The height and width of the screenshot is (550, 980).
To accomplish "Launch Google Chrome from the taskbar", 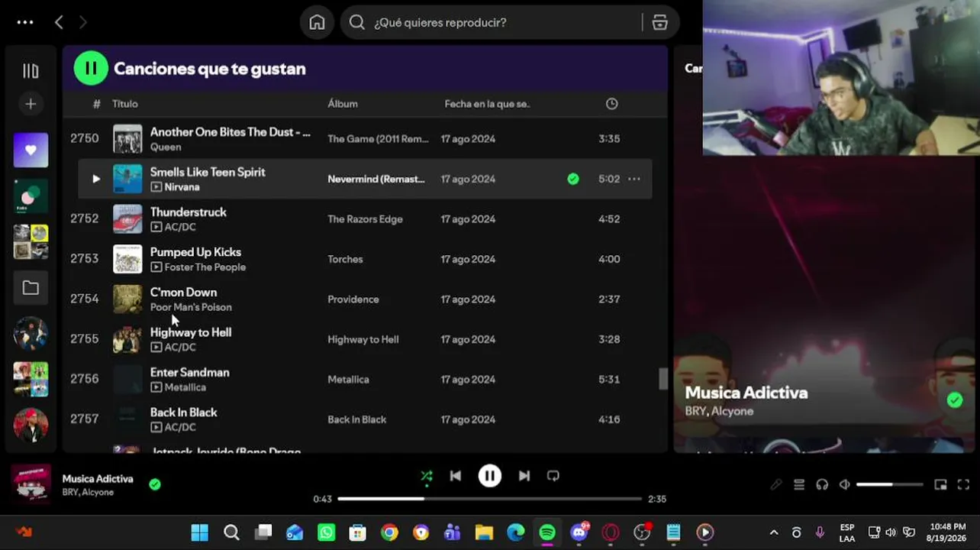I will click(x=390, y=532).
